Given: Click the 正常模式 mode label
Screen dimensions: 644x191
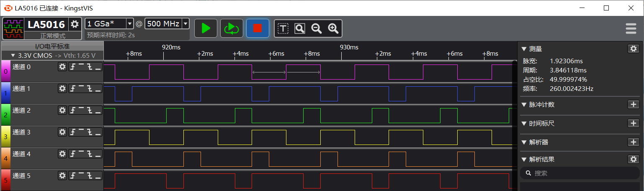Looking at the screenshot, I should (x=53, y=36).
